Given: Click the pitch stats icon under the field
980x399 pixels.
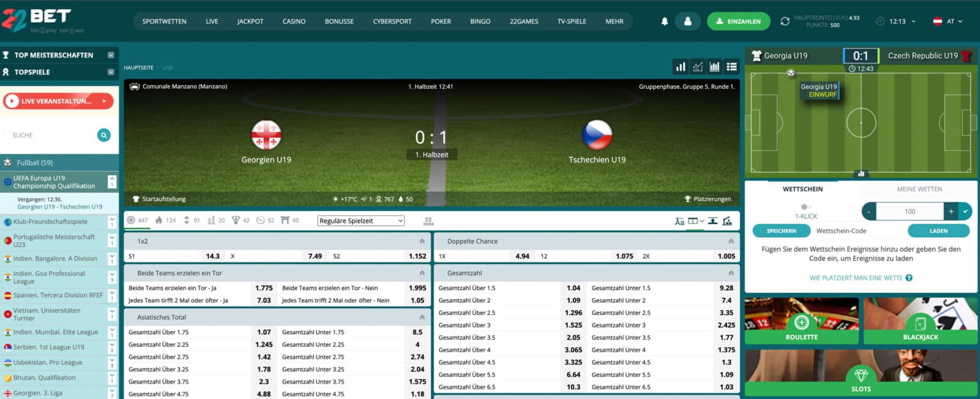Looking at the screenshot, I should click(861, 173).
